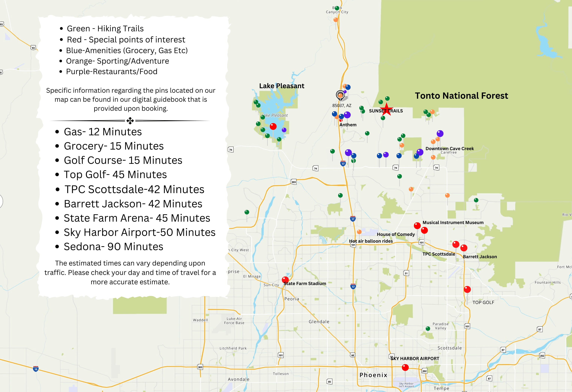Click the Hot air balloon rides label
The height and width of the screenshot is (392, 572).
(x=371, y=241)
